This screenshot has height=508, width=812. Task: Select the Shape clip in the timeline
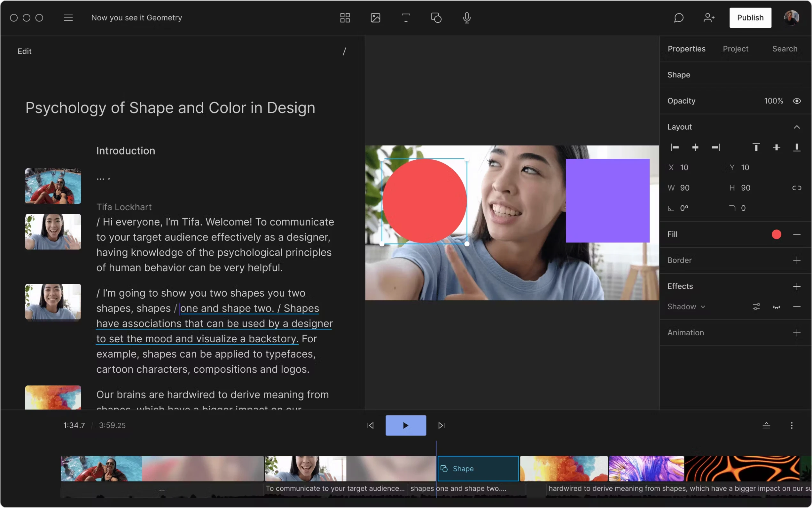[478, 468]
